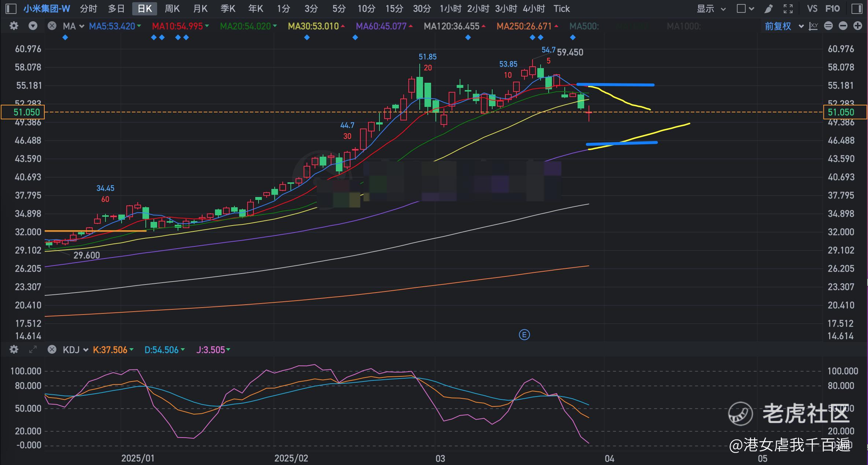868x465 pixels.
Task: Select the 3小时 interval
Action: click(x=506, y=9)
